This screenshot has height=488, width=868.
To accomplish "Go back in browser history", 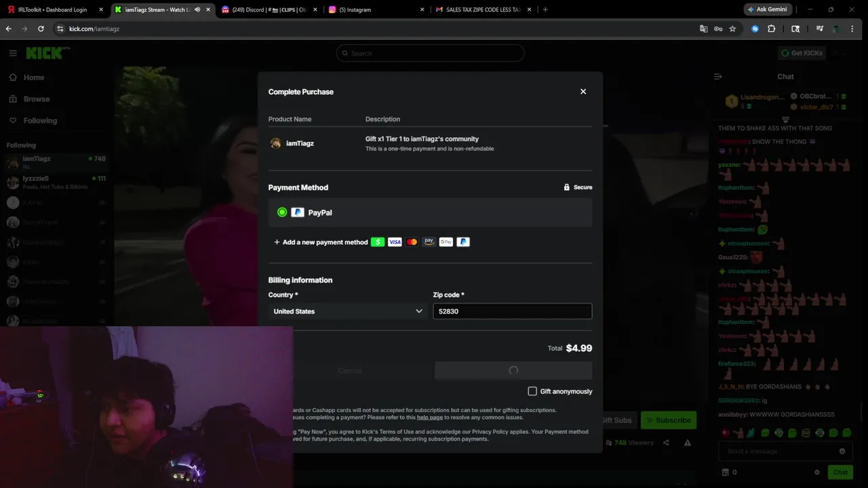I will 8,29.
